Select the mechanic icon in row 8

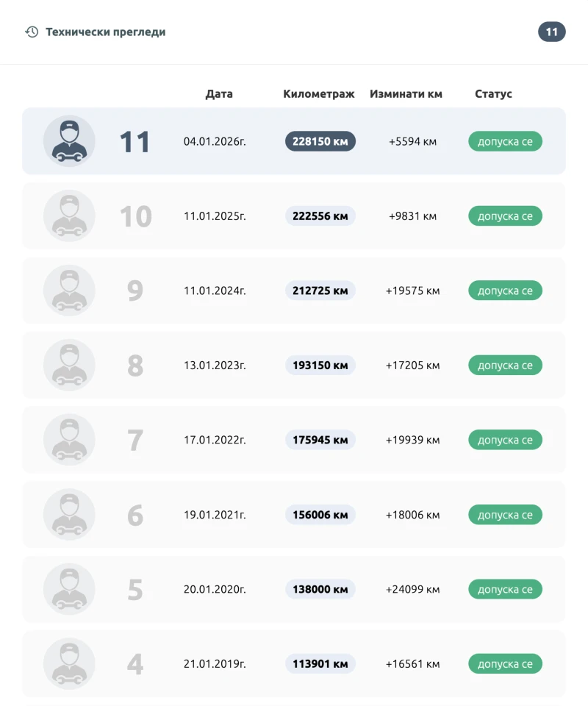[x=69, y=365]
